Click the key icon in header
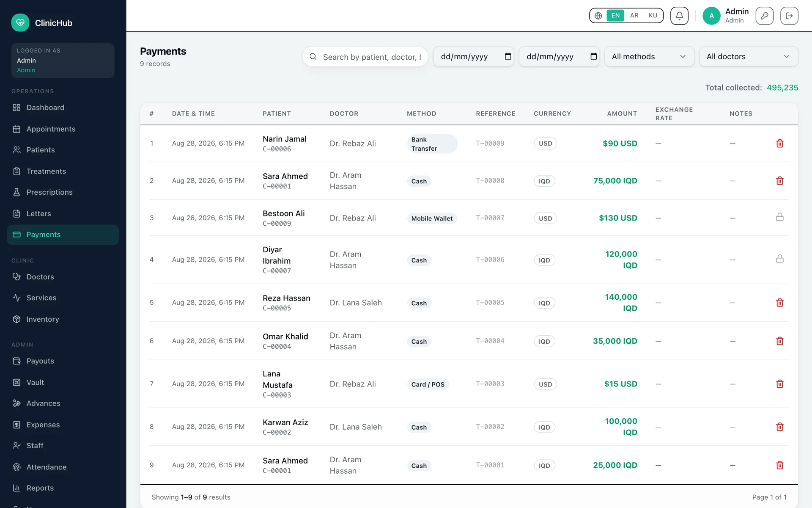Image resolution: width=812 pixels, height=508 pixels. point(764,16)
